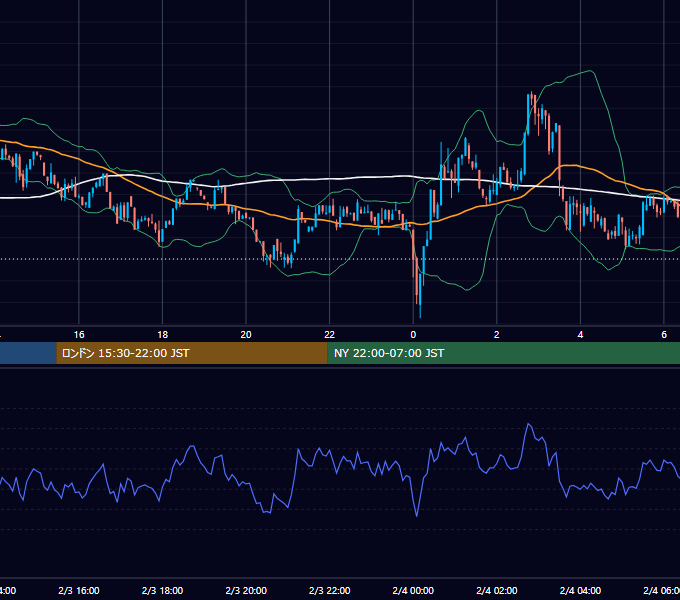
Task: Click the 2/3 20:00 time label
Action: click(246, 590)
